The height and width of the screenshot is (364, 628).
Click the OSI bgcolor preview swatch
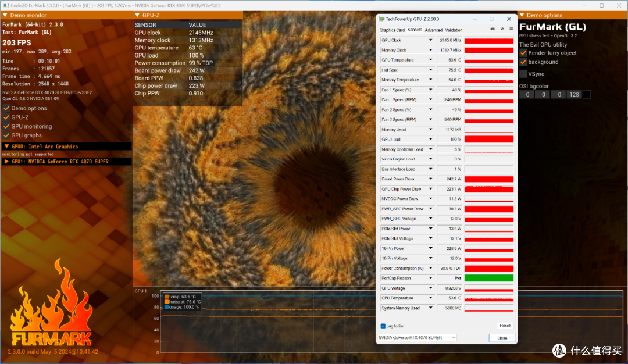(x=586, y=95)
